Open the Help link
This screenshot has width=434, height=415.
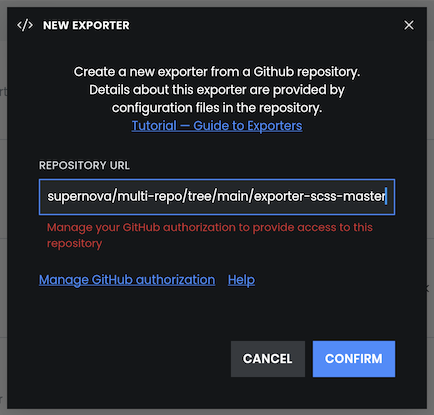pos(241,280)
